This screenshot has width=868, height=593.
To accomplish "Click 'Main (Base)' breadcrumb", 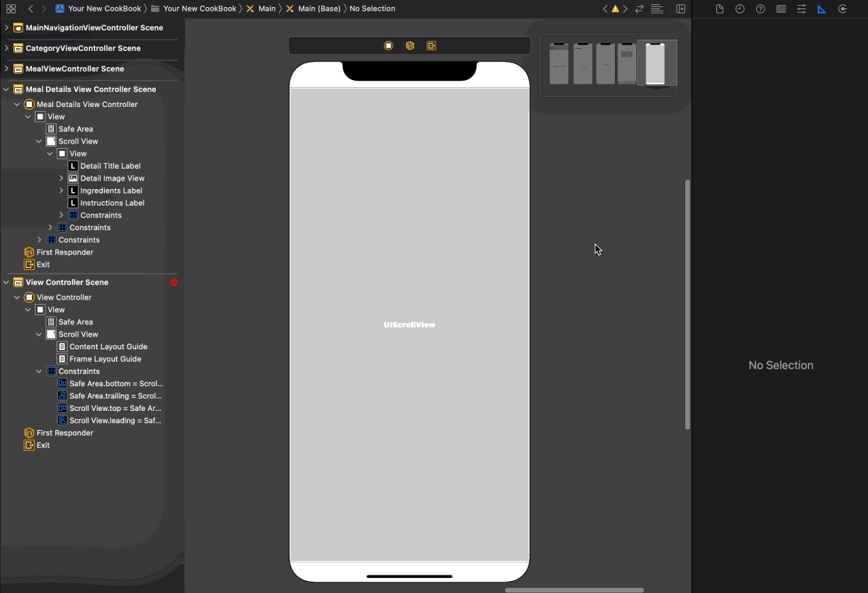I will (313, 9).
